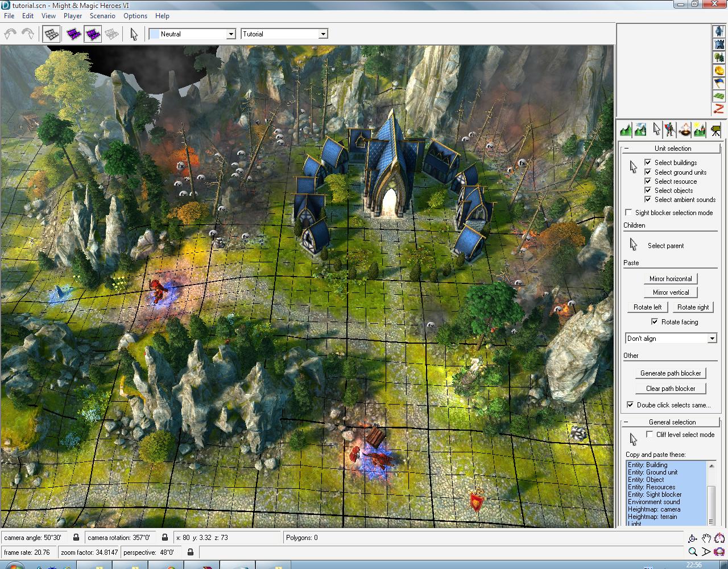
Task: Collapse the Unit selection panel
Action: click(626, 149)
